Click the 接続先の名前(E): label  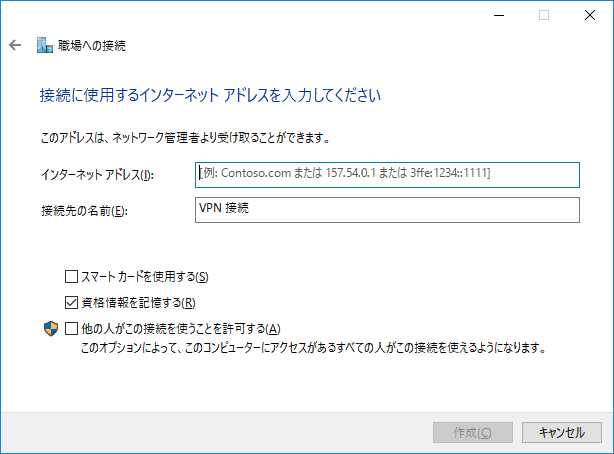tap(84, 211)
